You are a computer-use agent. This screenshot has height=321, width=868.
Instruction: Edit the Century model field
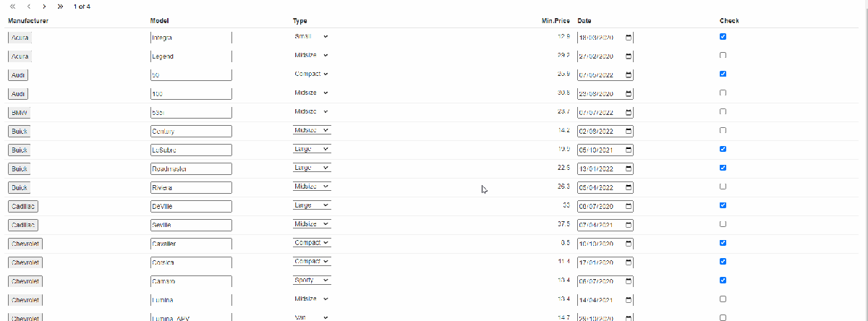191,132
